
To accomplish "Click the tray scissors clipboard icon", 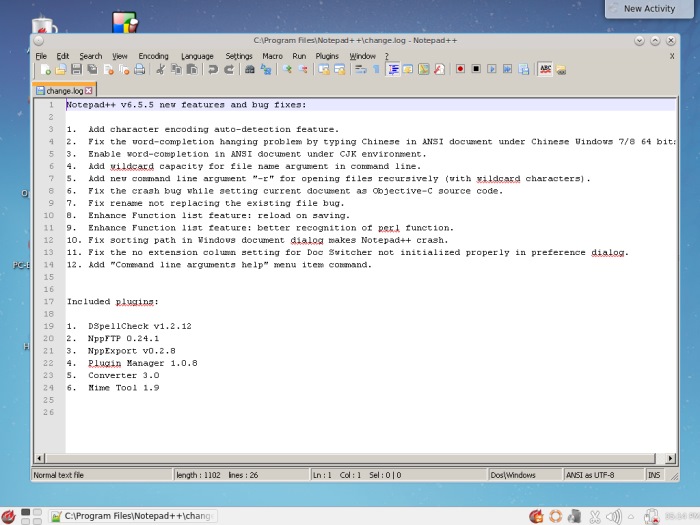I will point(595,517).
